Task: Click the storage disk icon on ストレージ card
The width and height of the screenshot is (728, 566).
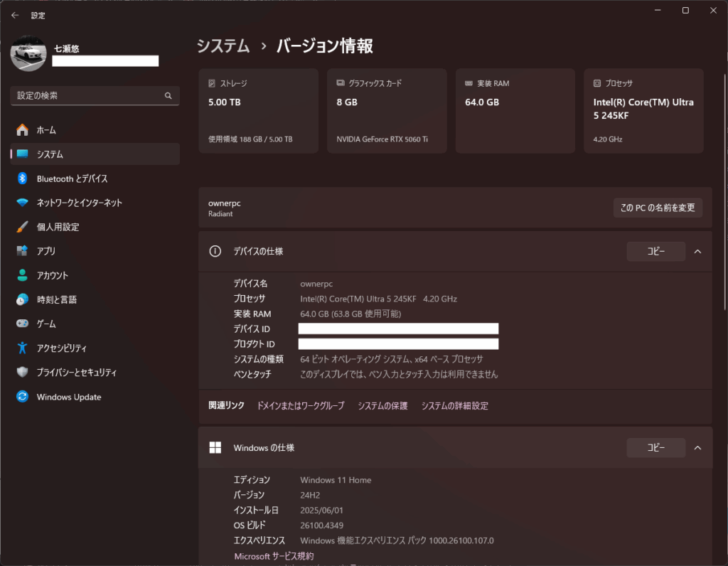Action: (212, 83)
